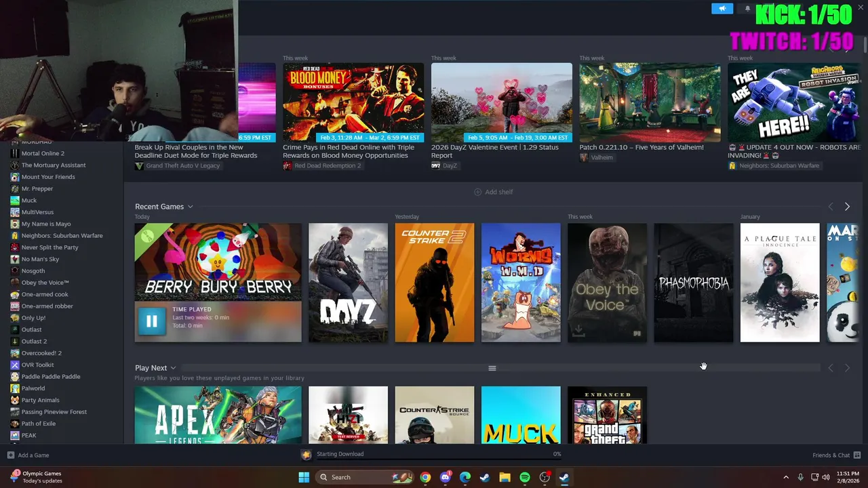Viewport: 868px width, 488px height.
Task: Open Worms W.M.D cover in Recent Games
Action: [x=521, y=283]
